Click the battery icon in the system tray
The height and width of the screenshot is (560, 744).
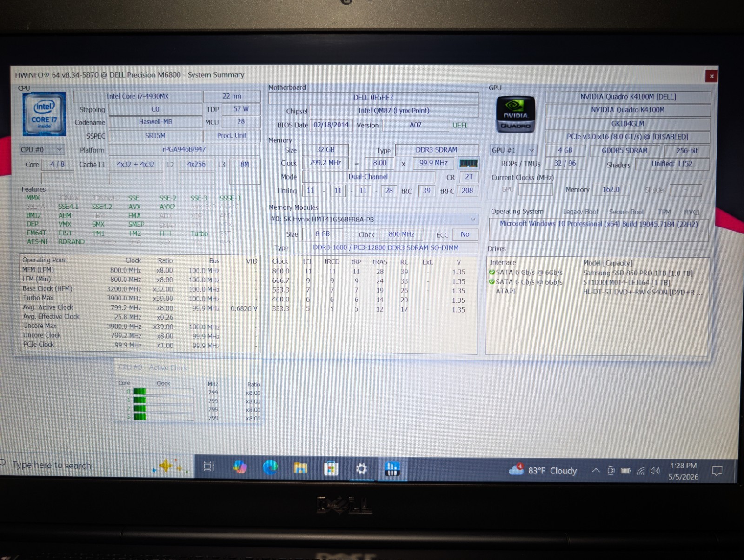(626, 471)
